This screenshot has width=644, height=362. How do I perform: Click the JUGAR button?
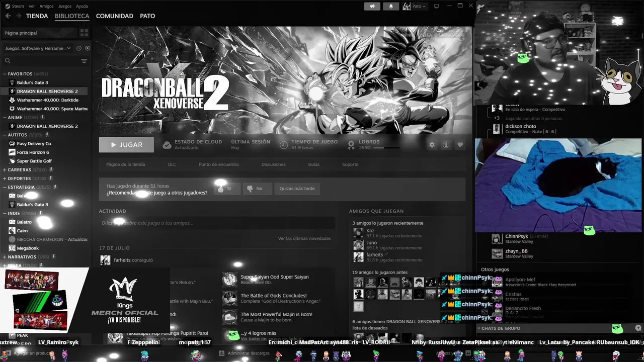click(x=126, y=145)
